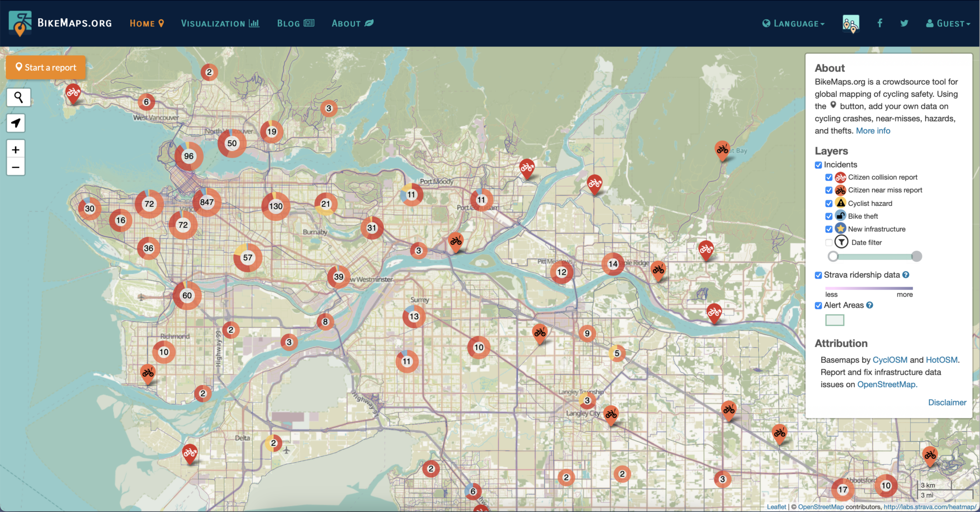Click the map search magnifier icon

[x=18, y=98]
